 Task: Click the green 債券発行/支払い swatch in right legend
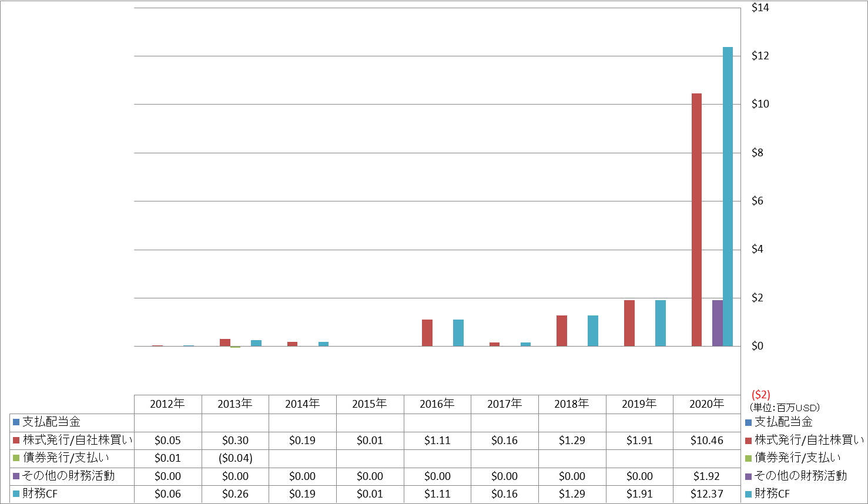pyautogui.click(x=748, y=458)
